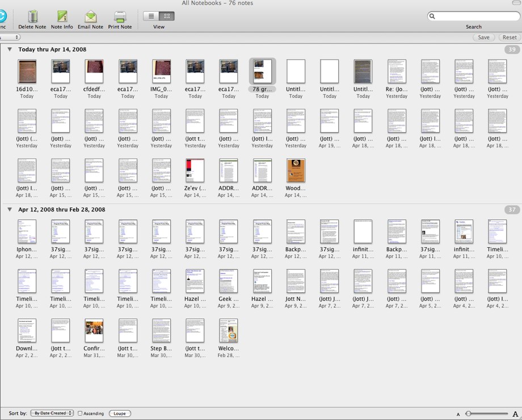Select the Confir... note thumbnail
The image size is (522, 420).
pyautogui.click(x=94, y=330)
